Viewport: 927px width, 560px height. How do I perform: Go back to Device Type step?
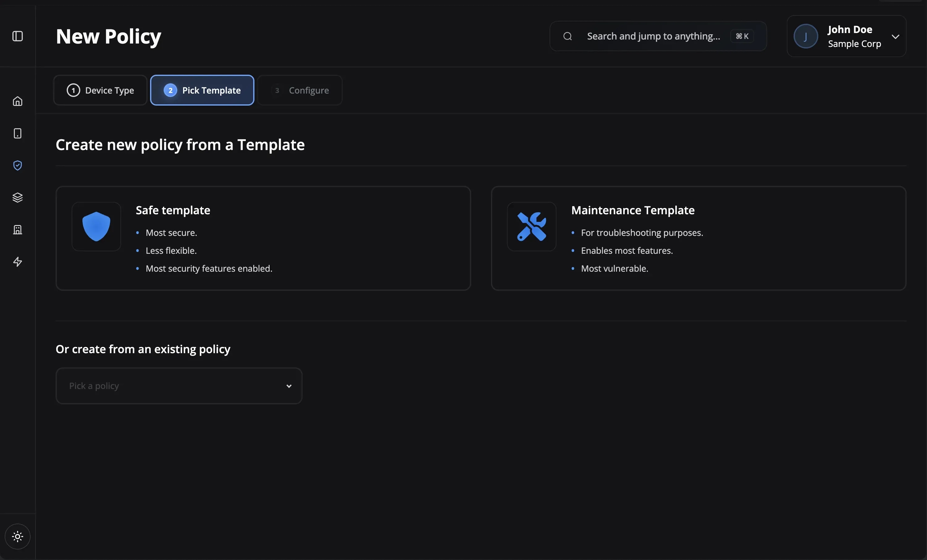(x=100, y=90)
